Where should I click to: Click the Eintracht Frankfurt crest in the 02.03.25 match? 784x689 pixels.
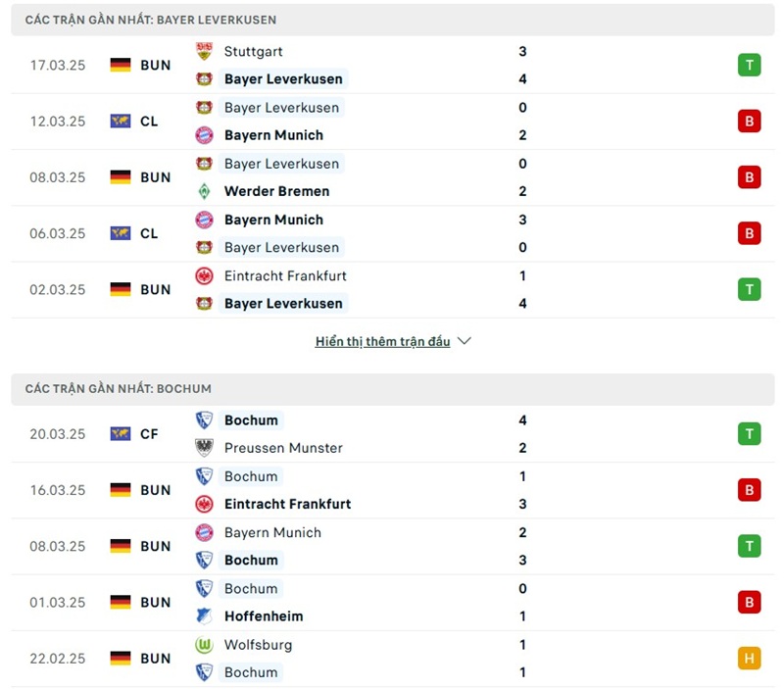[x=204, y=275]
